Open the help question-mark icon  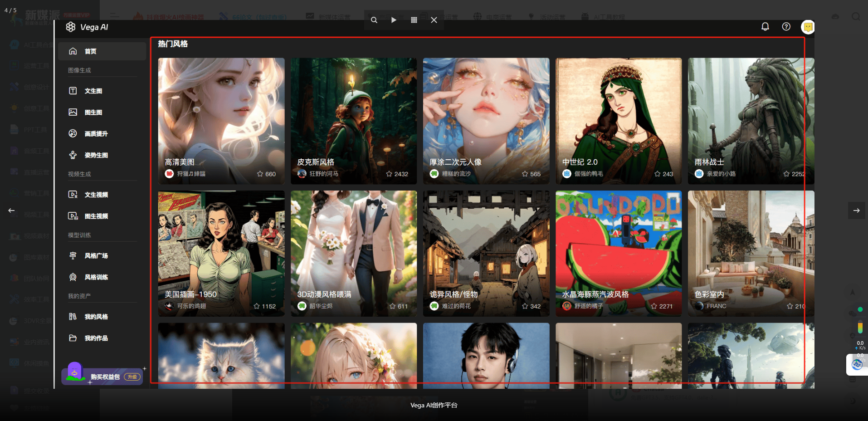click(x=786, y=27)
